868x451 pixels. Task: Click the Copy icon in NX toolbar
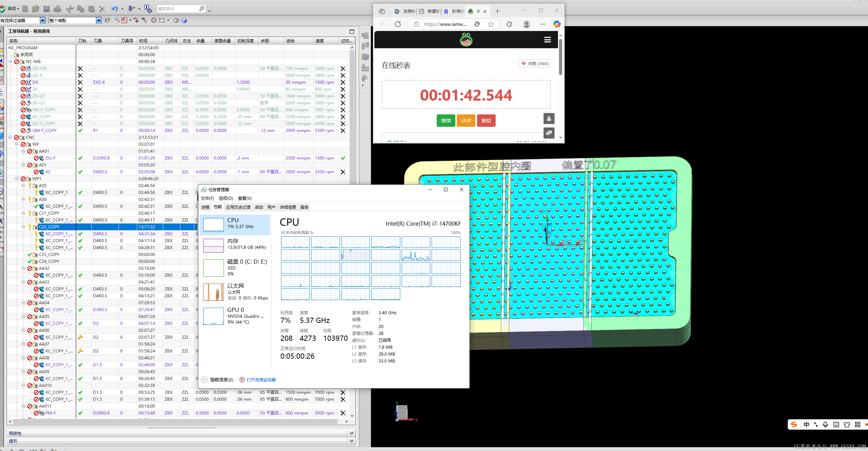coord(81,9)
